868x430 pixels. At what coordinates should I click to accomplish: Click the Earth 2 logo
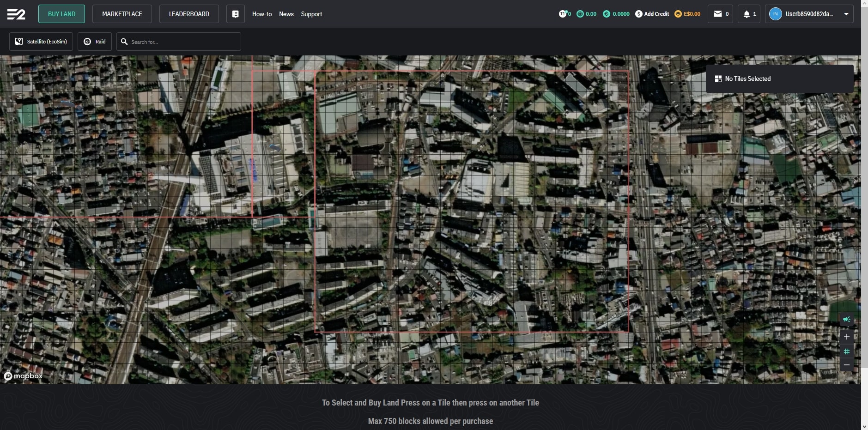[x=16, y=14]
